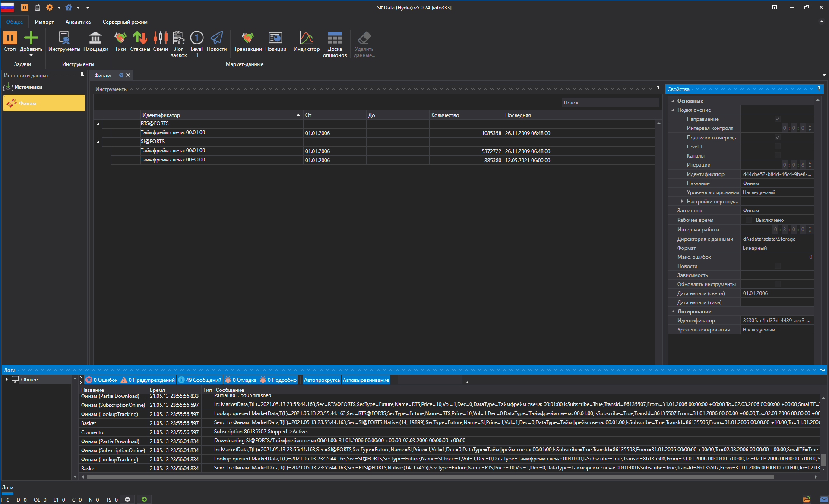Toggle the Направление checkbox
Image resolution: width=829 pixels, height=504 pixels.
777,119
